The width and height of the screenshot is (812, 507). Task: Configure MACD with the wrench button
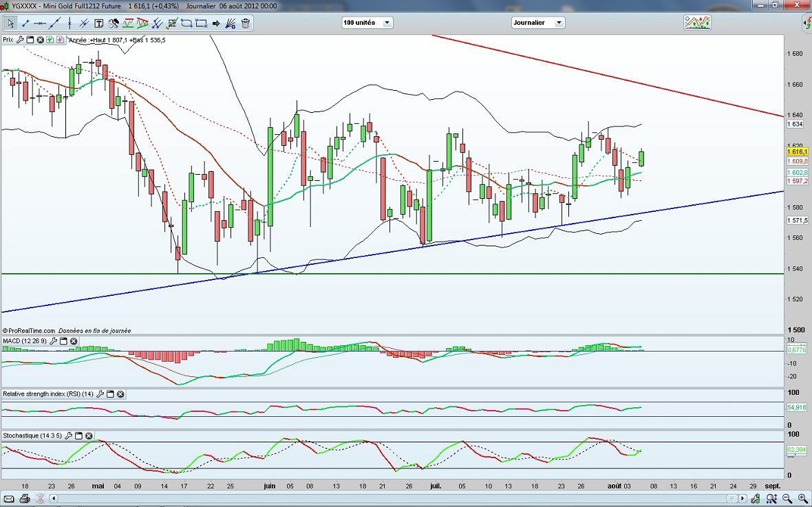54,341
